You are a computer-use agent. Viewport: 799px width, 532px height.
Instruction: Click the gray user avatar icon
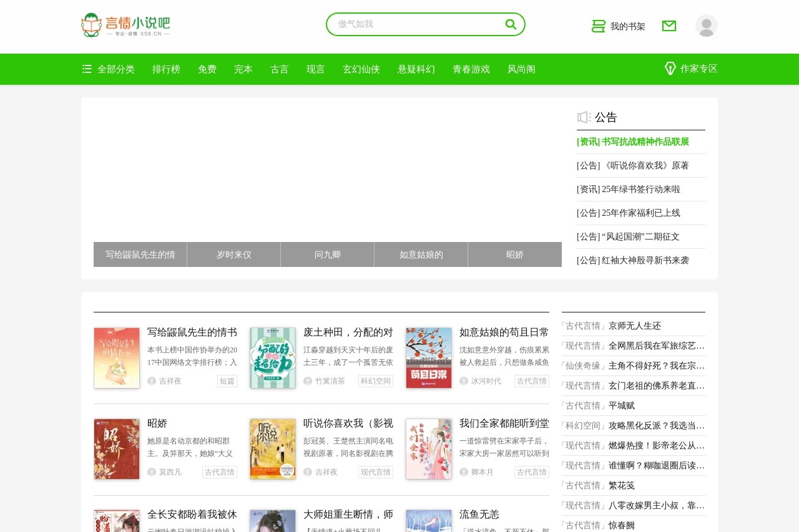707,26
